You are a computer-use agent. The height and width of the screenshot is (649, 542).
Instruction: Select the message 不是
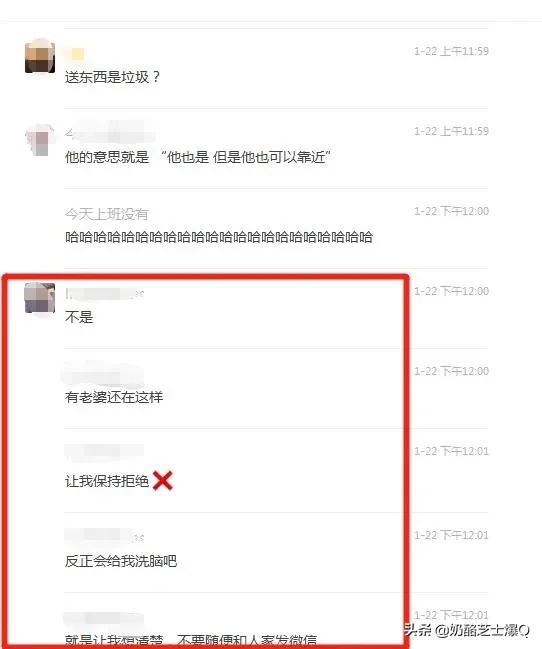[x=79, y=317]
